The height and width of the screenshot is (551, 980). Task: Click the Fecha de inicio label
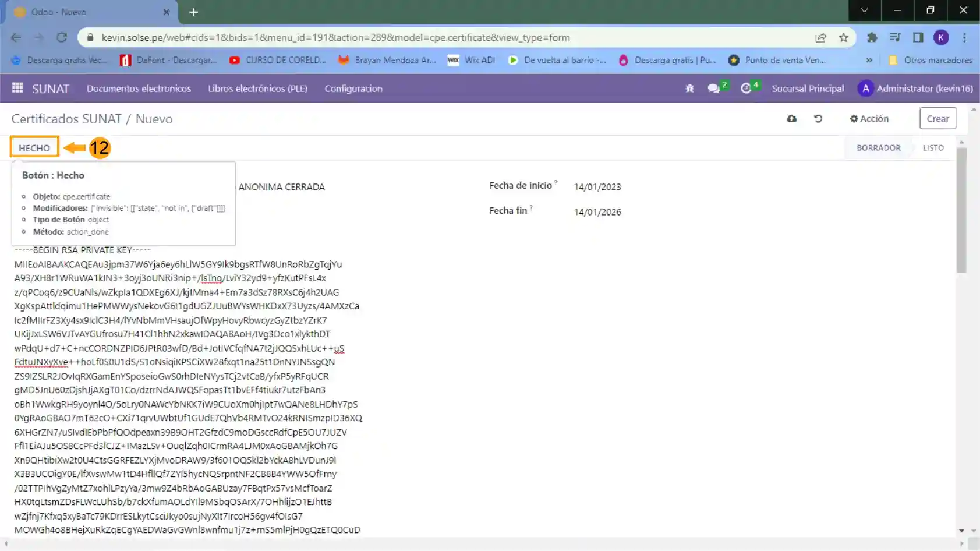pos(521,185)
